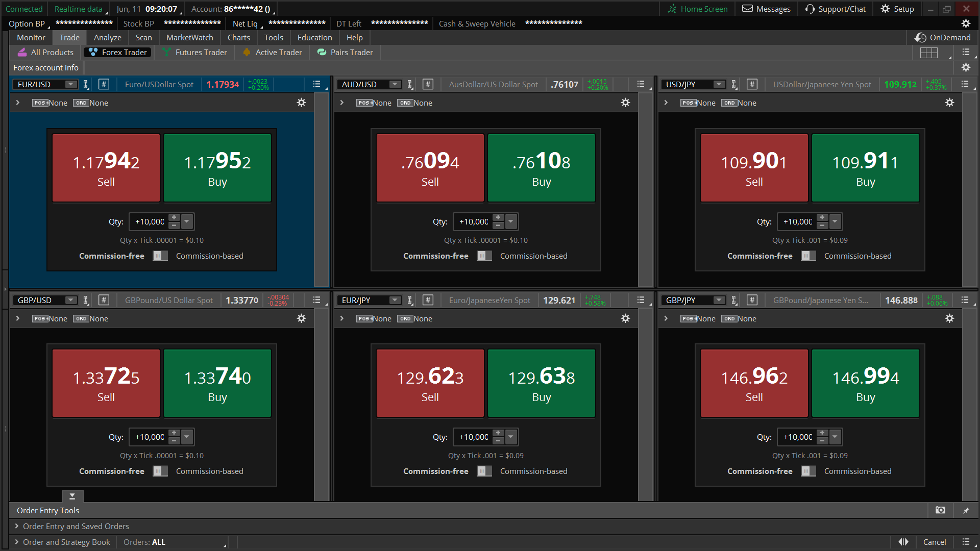Image resolution: width=980 pixels, height=551 pixels.
Task: Expand position row chevron in USD/JPY panel
Action: pos(666,103)
